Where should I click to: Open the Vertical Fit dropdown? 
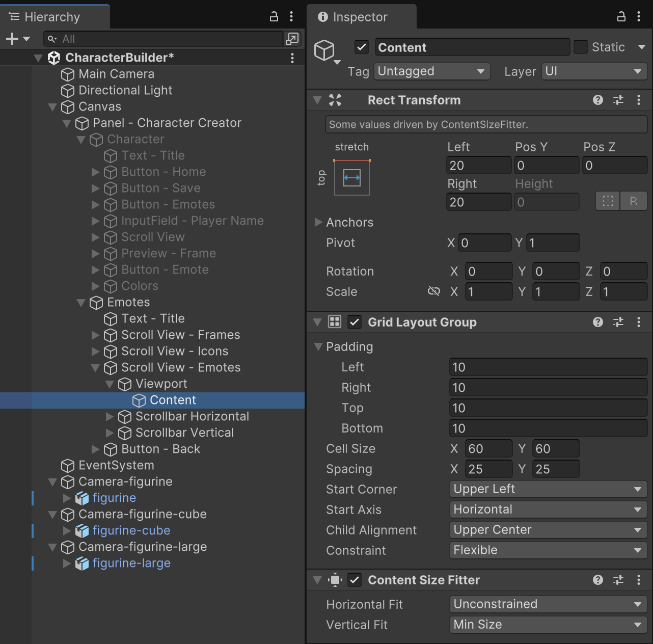click(548, 625)
